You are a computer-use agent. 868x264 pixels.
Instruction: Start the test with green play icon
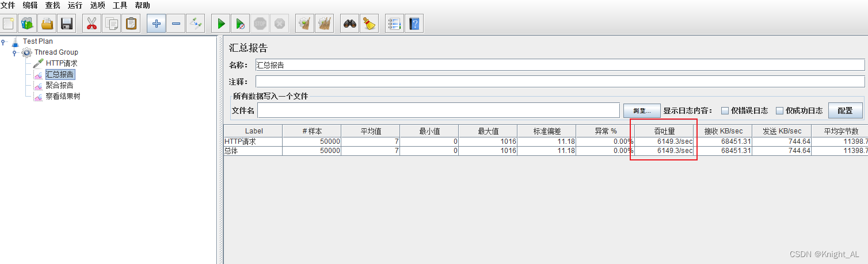(220, 24)
